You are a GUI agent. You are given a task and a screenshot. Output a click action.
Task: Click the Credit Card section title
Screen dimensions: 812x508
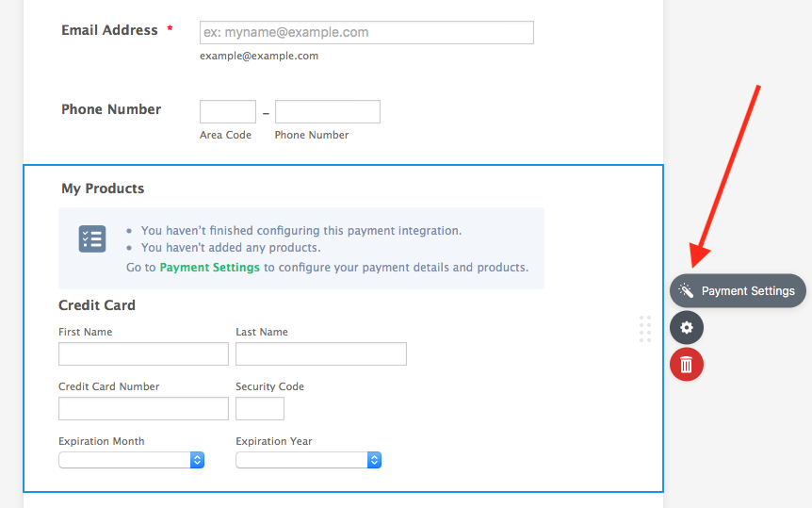(97, 305)
